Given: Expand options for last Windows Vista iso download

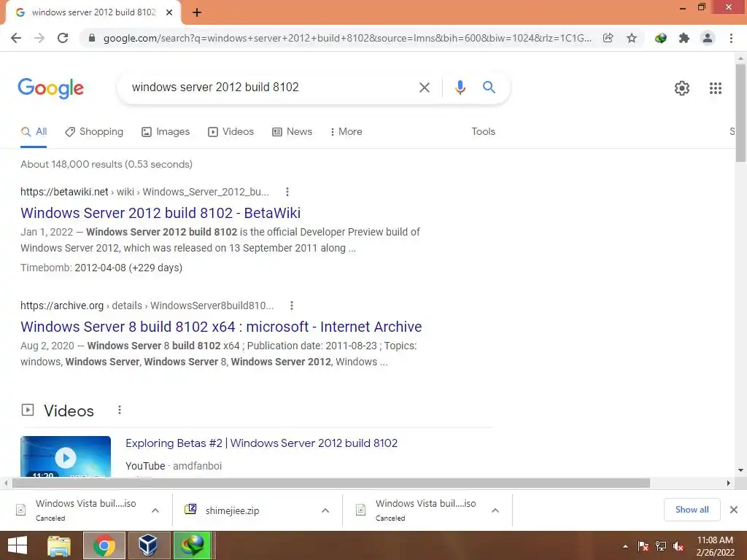Looking at the screenshot, I should 495,510.
